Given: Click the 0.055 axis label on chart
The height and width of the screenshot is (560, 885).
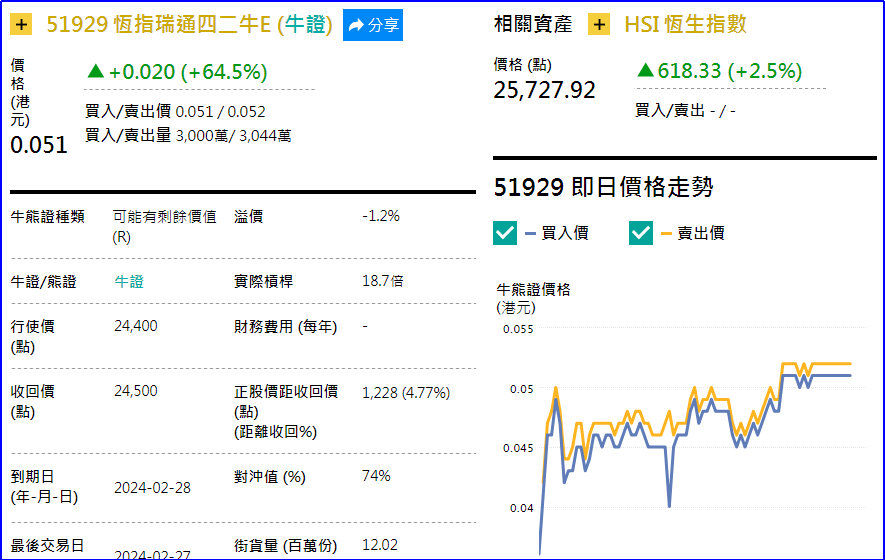Looking at the screenshot, I should [x=518, y=329].
